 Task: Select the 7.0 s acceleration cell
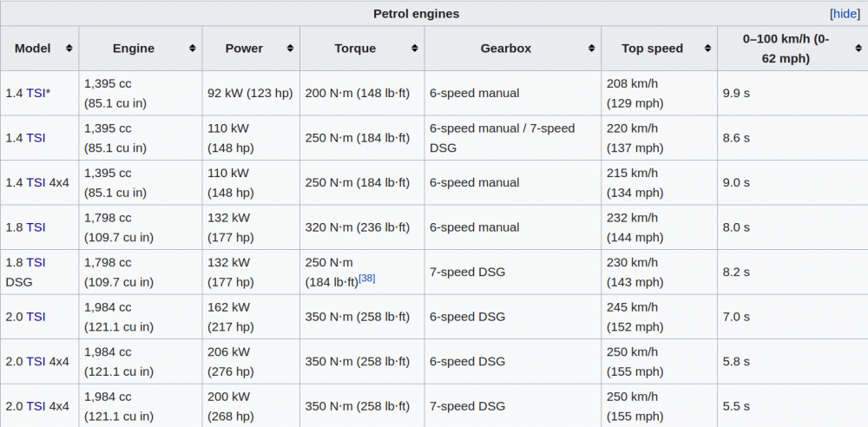792,317
